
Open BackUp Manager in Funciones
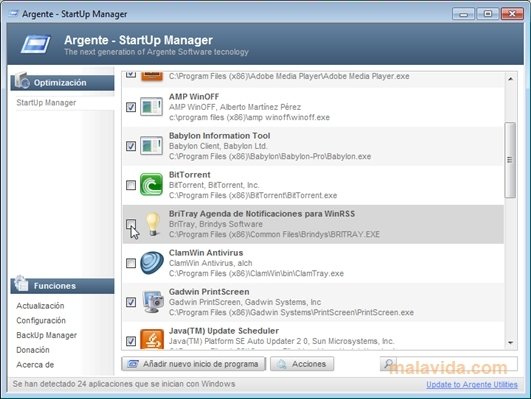click(x=47, y=335)
